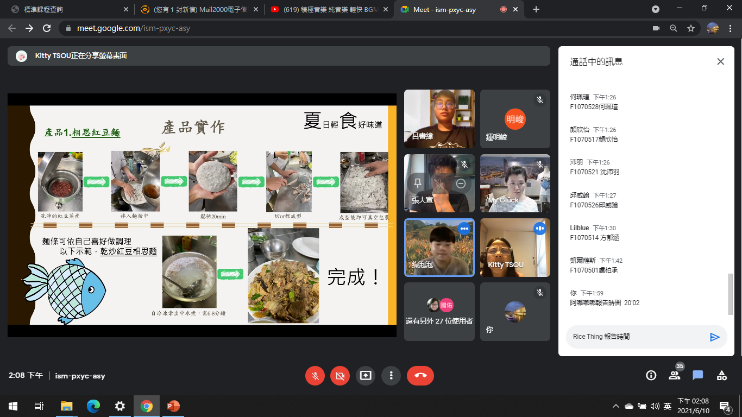This screenshot has width=742, height=417.
Task: Click the speaking indicator on Kitty TSOU tile
Action: click(x=539, y=229)
